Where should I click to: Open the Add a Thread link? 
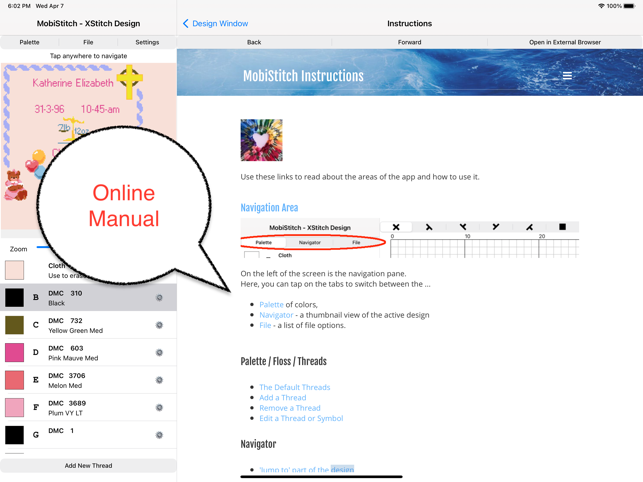pyautogui.click(x=283, y=397)
